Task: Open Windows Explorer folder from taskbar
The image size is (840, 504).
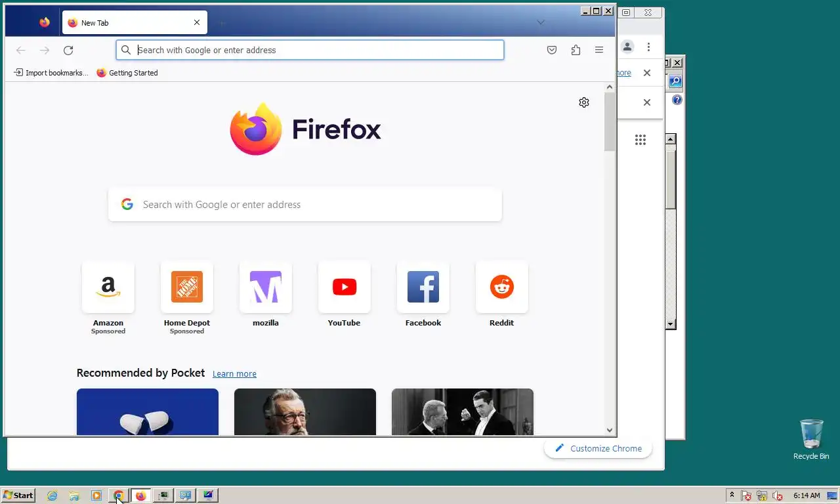Action: pos(74,495)
